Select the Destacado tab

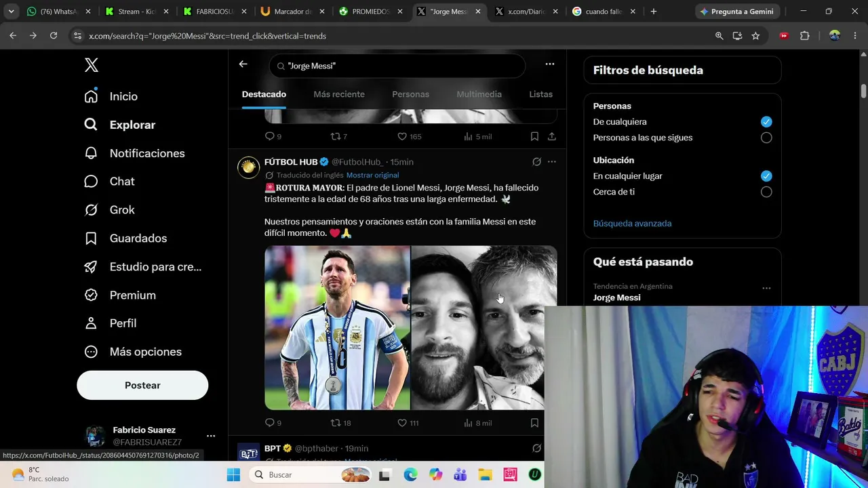click(x=264, y=94)
